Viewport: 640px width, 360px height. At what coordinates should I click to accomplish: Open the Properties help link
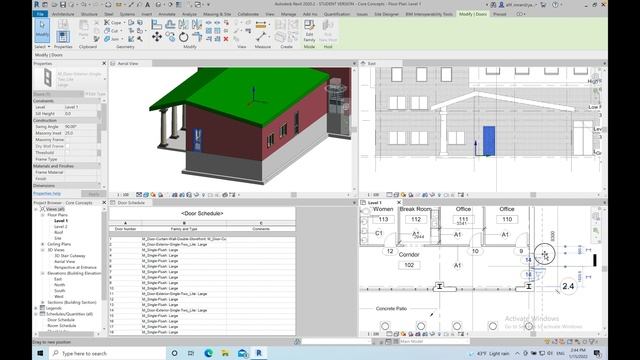[47, 193]
